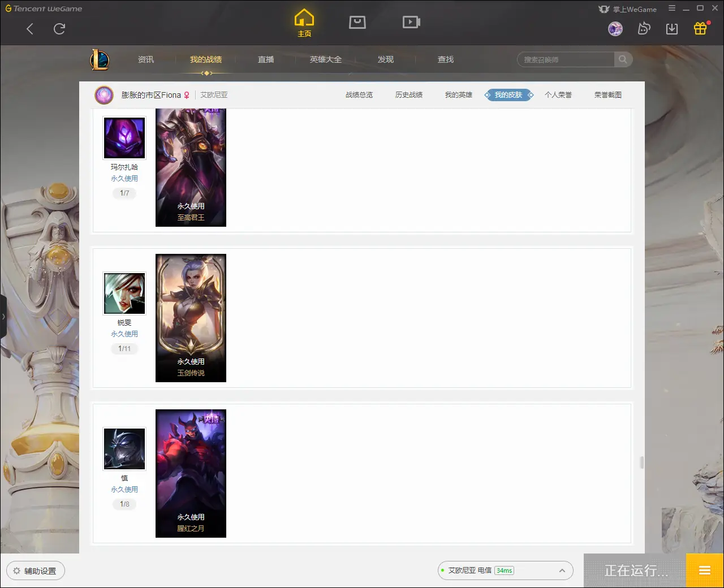Open the user avatar in top right

point(615,28)
